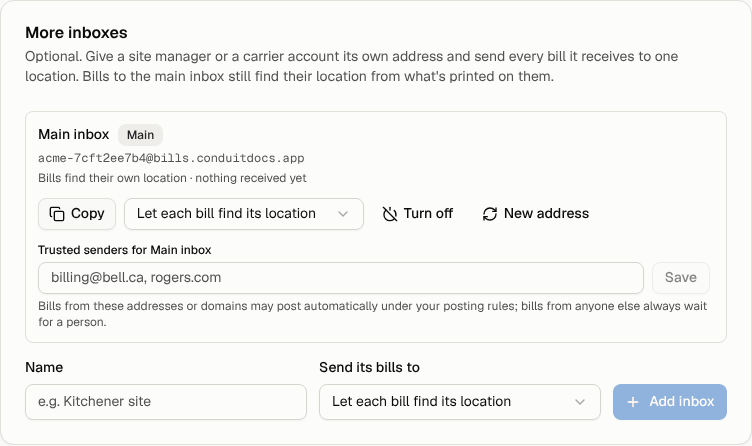The height and width of the screenshot is (446, 752).
Task: Click the Add inbox button
Action: [x=670, y=402]
